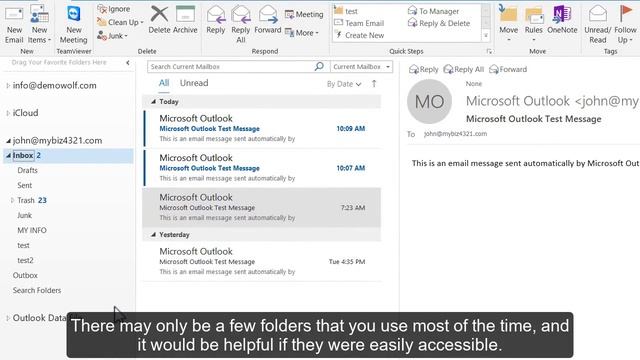Click the search magnifier icon

point(319,66)
